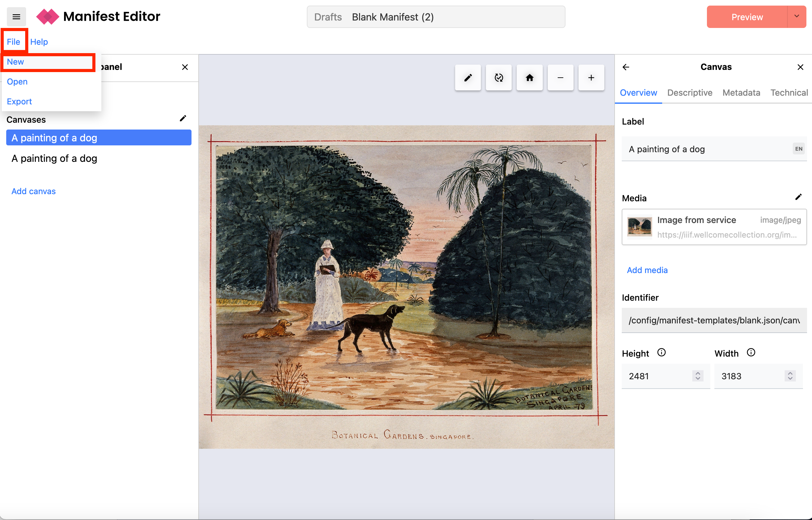Select the Overview tab in Canvas panel

click(x=639, y=93)
